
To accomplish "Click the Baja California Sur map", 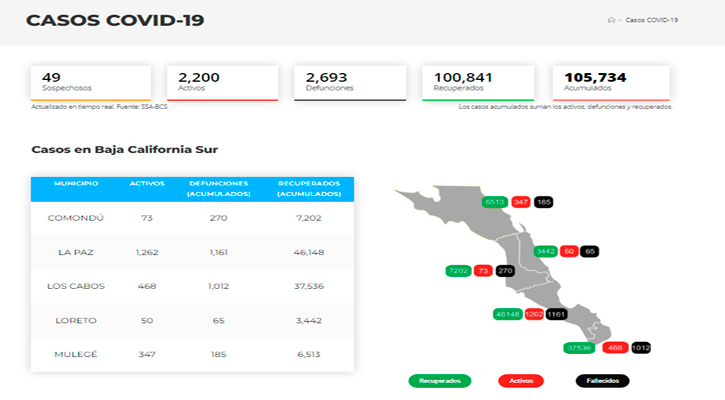I will [x=504, y=264].
